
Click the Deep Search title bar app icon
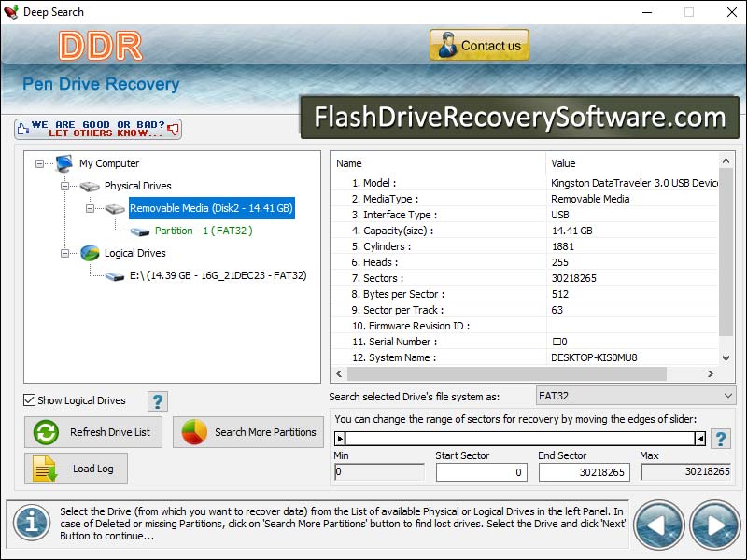click(x=10, y=12)
